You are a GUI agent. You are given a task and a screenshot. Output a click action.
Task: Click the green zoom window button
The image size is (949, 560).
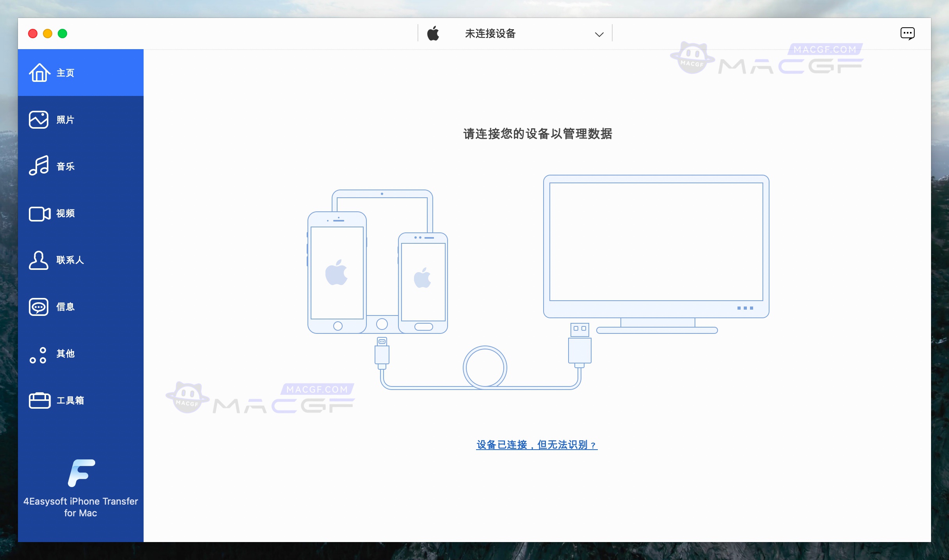point(62,34)
